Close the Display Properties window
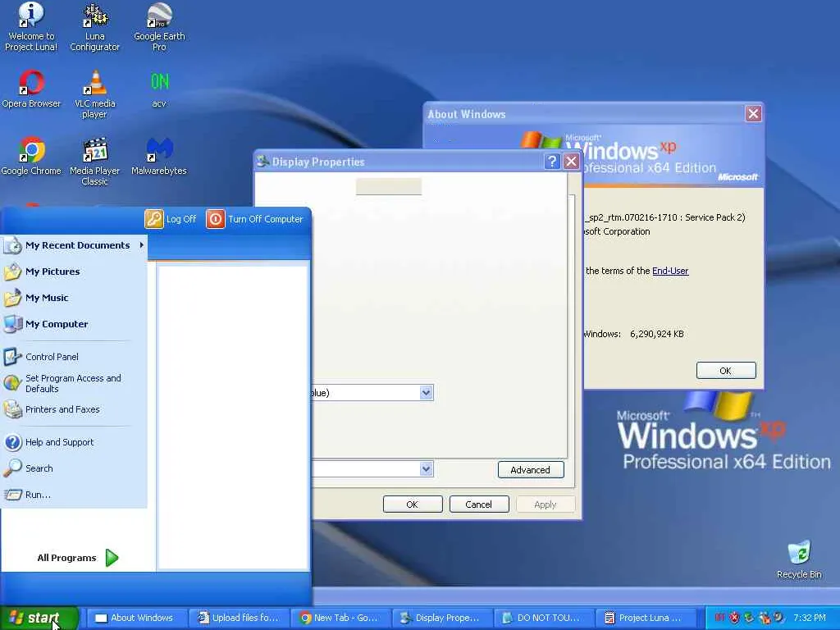 pyautogui.click(x=571, y=162)
